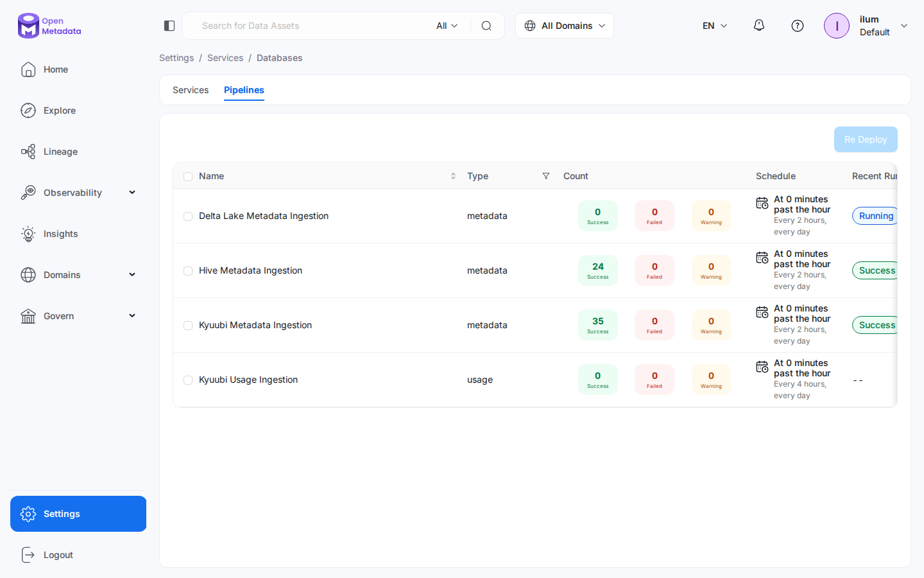Image resolution: width=924 pixels, height=578 pixels.
Task: Click the Schedule column header
Action: pyautogui.click(x=776, y=176)
